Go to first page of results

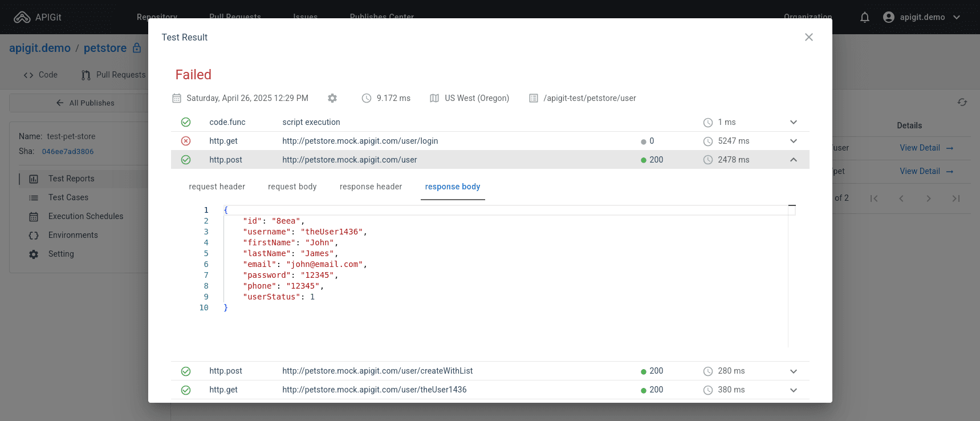pos(874,199)
